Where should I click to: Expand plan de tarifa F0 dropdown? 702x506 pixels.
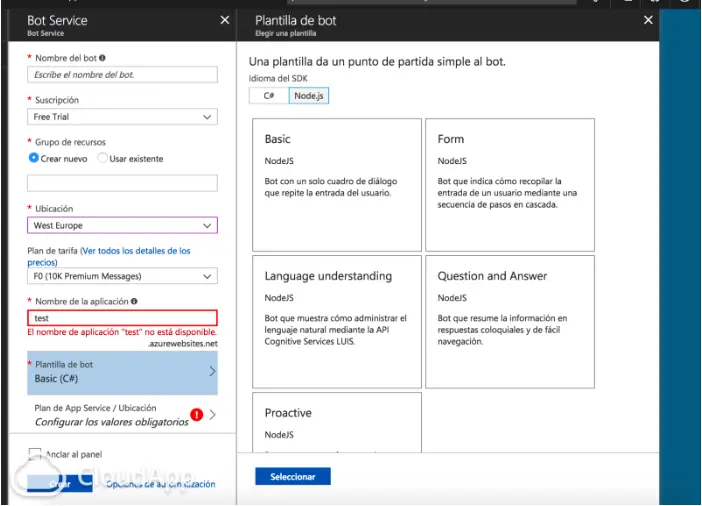(x=122, y=276)
